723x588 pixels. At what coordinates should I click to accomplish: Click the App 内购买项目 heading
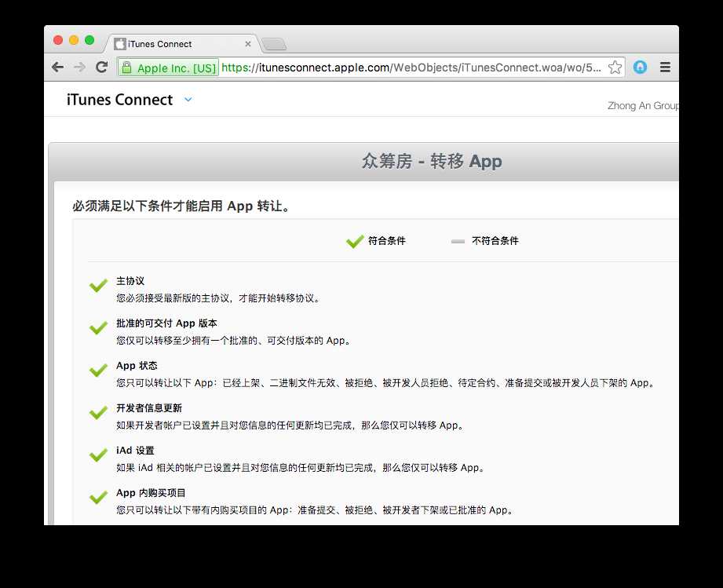point(151,493)
